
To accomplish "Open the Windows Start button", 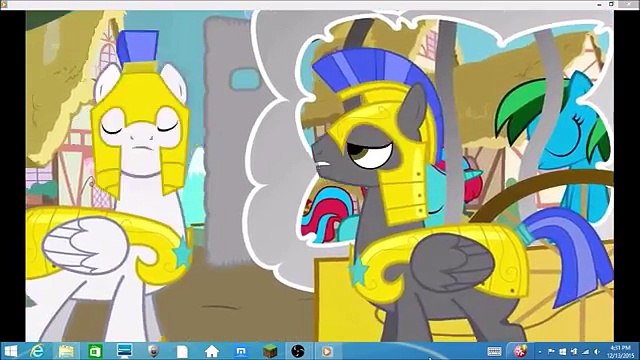I will point(11,351).
